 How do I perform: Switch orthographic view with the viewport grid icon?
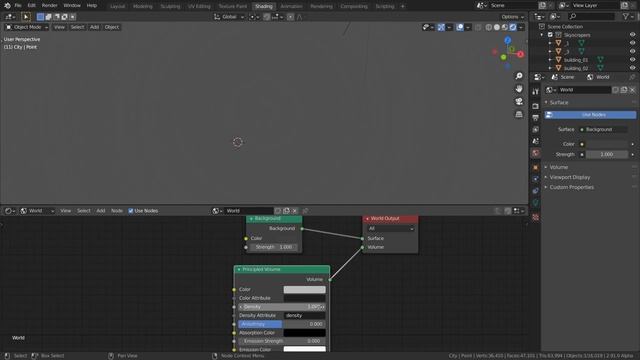coord(519,114)
